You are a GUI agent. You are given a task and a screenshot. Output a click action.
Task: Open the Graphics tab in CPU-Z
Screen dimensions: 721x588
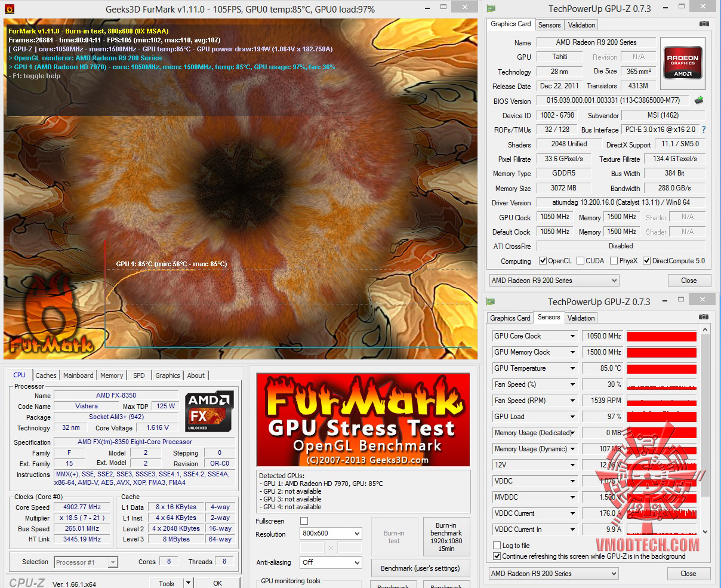168,375
